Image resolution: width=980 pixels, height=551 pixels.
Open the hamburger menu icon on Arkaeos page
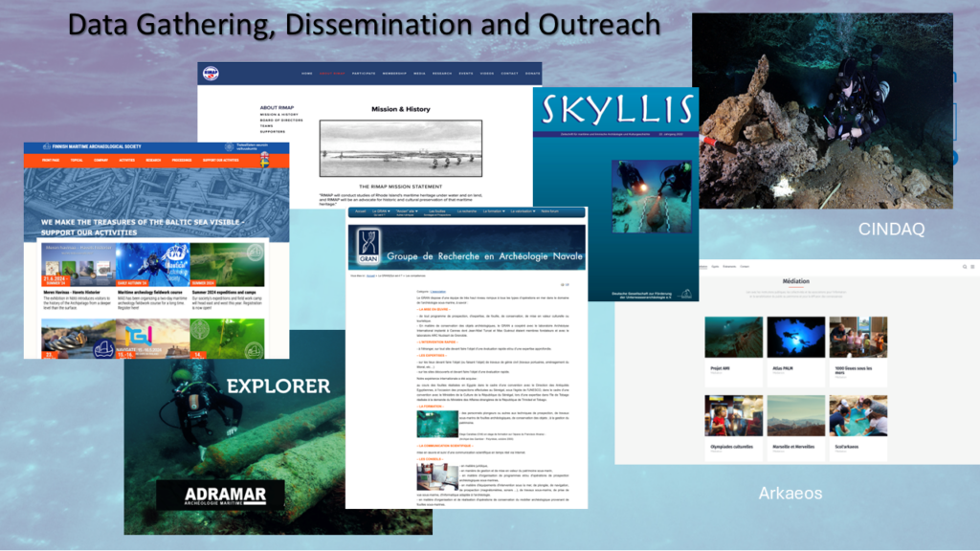[972, 267]
